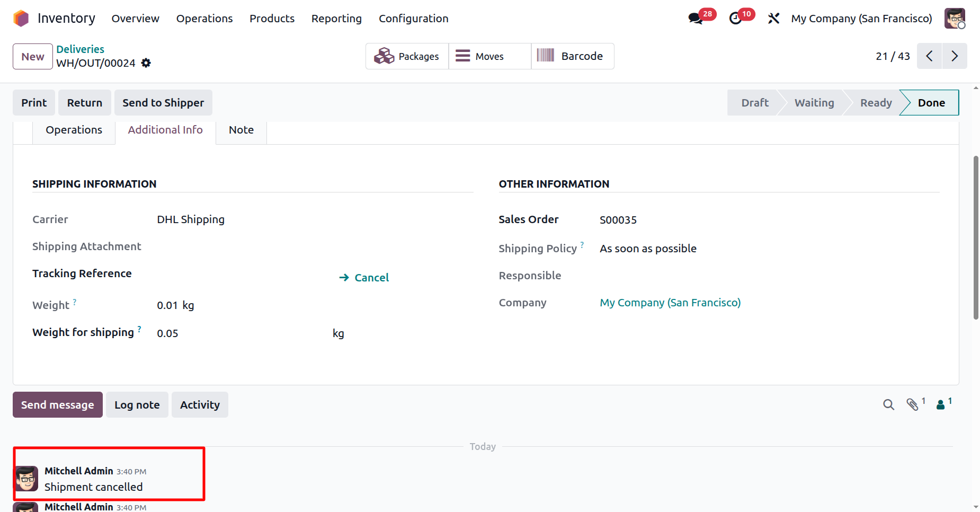This screenshot has width=980, height=512.
Task: Open the My Company (San Francisco) switcher
Action: (861, 19)
